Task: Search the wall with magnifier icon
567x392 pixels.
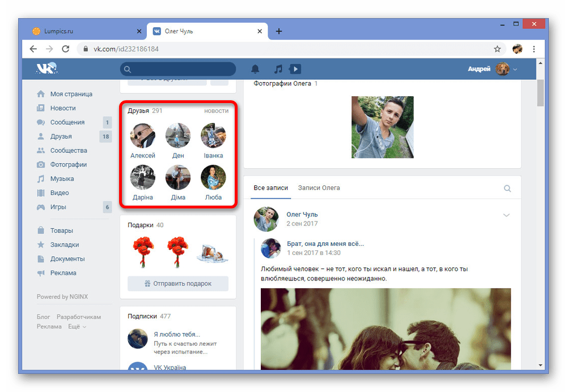Action: pyautogui.click(x=507, y=188)
